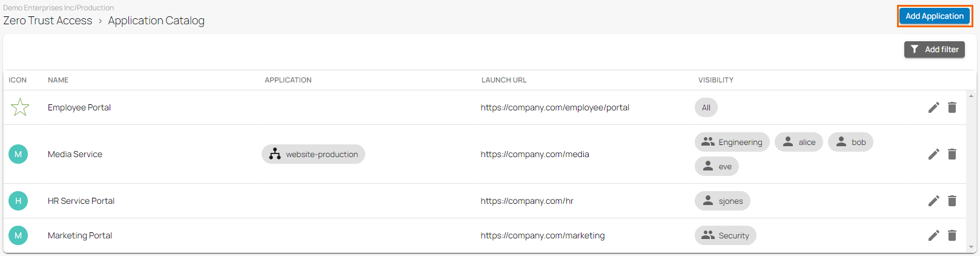Edit the HR Service Portal entry

[933, 201]
